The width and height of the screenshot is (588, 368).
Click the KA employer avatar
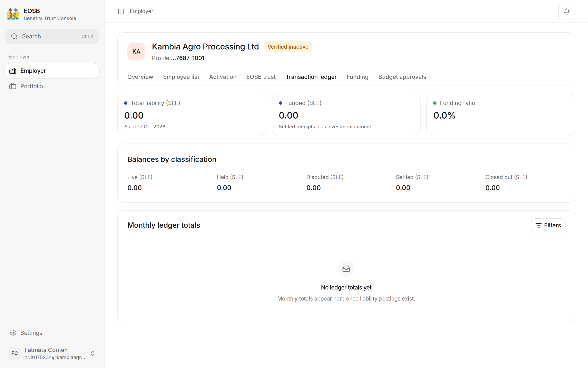point(136,52)
